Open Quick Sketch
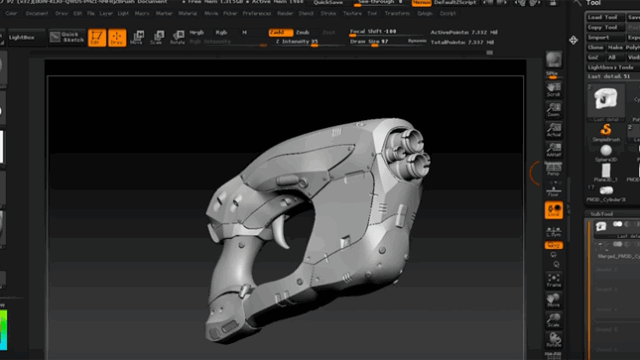The image size is (640, 360). point(67,37)
